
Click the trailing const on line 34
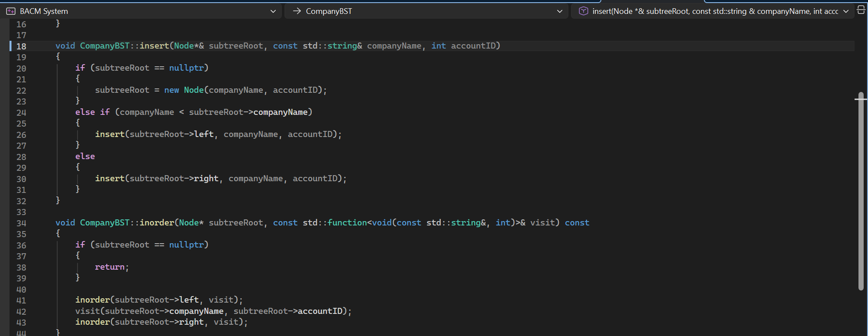(577, 222)
